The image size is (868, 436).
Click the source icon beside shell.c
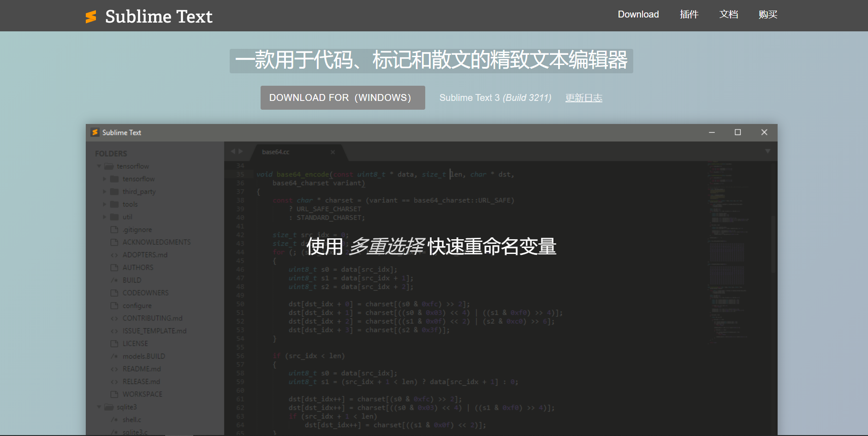click(x=114, y=419)
